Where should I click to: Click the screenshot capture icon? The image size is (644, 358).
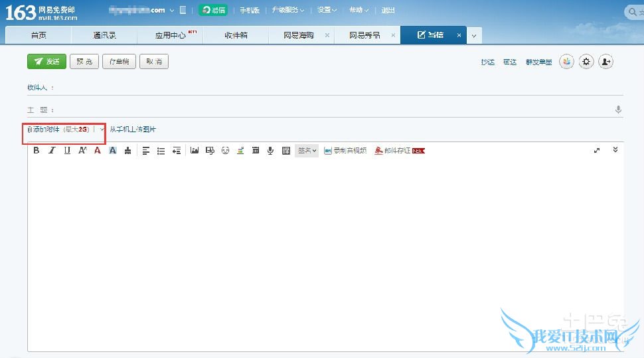(x=210, y=151)
